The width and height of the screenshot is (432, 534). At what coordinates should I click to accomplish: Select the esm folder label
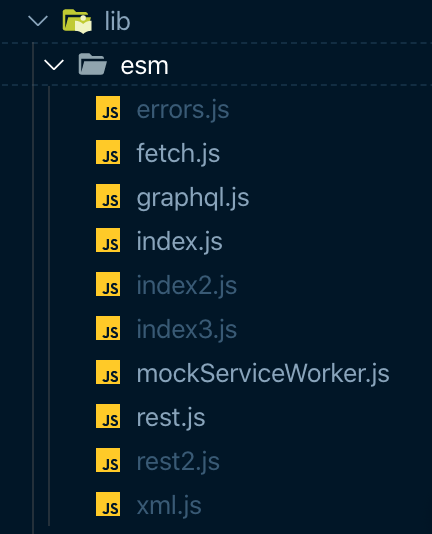(x=144, y=65)
